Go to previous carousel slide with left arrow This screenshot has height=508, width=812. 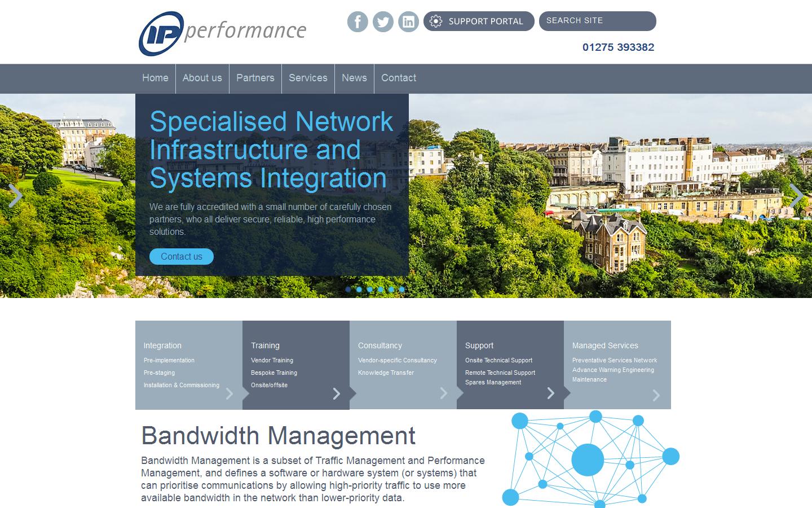(x=16, y=196)
